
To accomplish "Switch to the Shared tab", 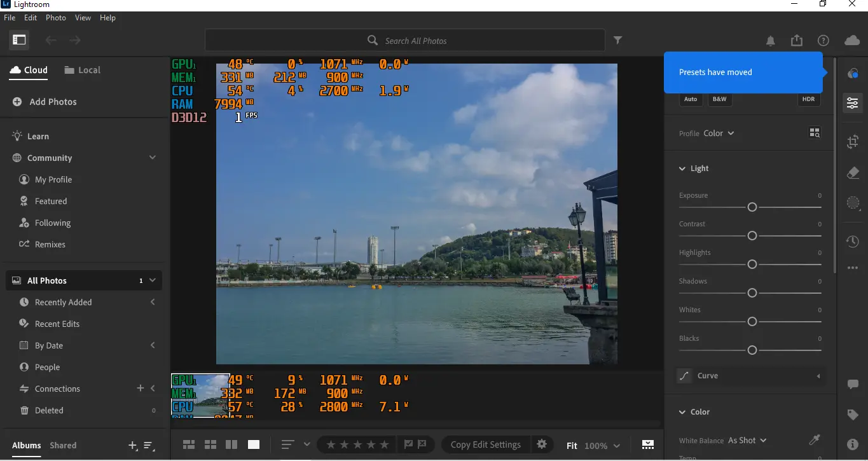I will click(x=63, y=446).
